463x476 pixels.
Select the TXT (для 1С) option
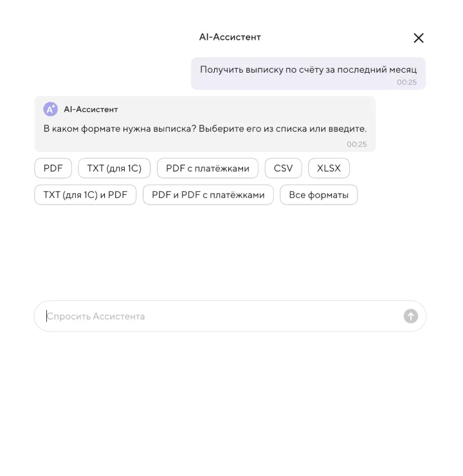114,169
